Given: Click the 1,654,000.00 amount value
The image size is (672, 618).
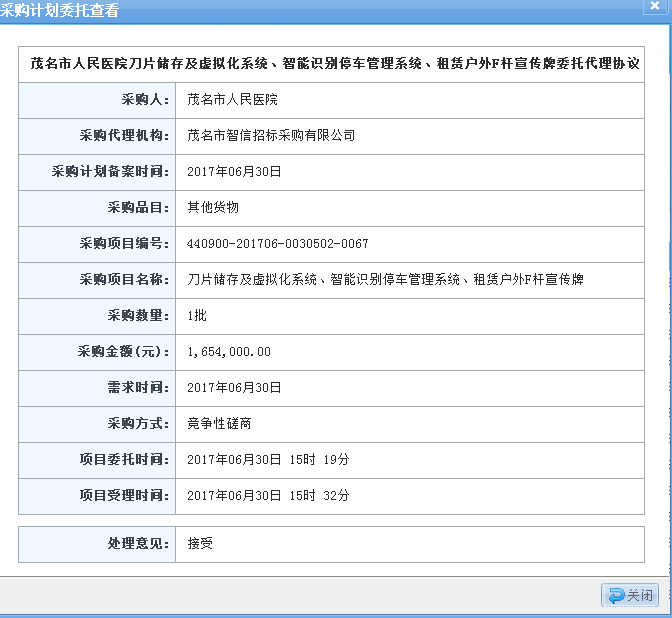Looking at the screenshot, I should pos(229,352).
